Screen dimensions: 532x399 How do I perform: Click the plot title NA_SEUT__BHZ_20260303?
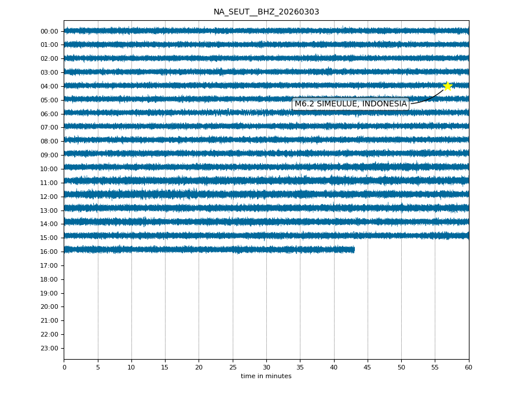point(266,12)
